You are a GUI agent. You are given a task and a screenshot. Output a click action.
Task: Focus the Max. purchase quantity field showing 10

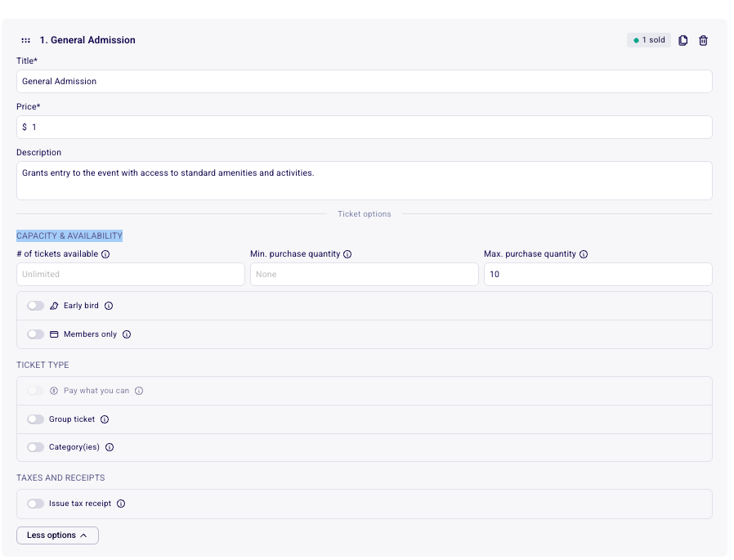(x=598, y=275)
